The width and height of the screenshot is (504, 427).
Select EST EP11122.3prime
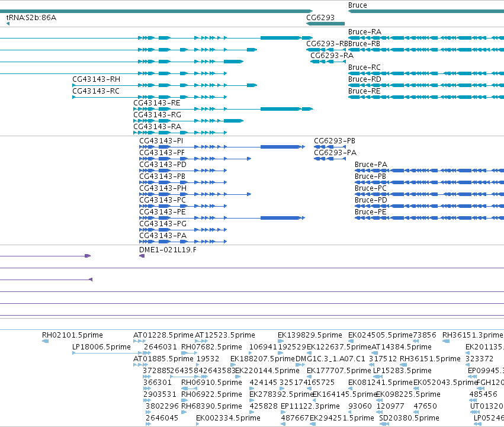pos(310,407)
